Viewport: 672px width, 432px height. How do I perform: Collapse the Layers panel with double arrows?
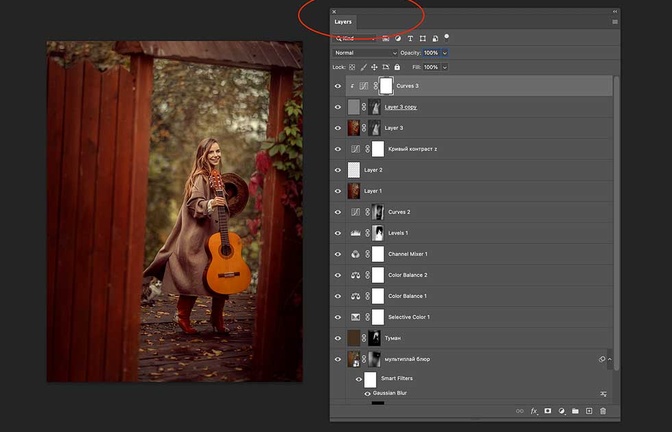pyautogui.click(x=615, y=12)
